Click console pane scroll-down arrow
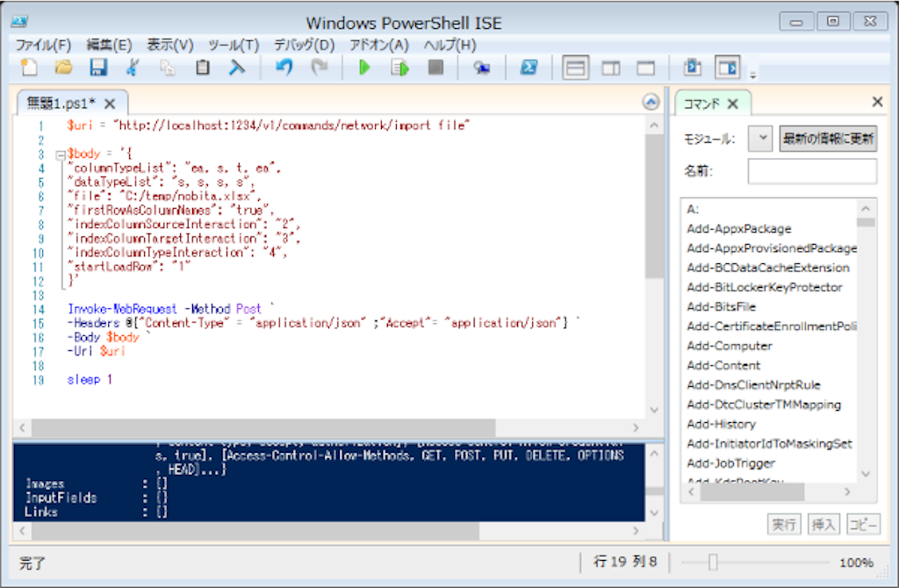This screenshot has height=588, width=899. (654, 513)
